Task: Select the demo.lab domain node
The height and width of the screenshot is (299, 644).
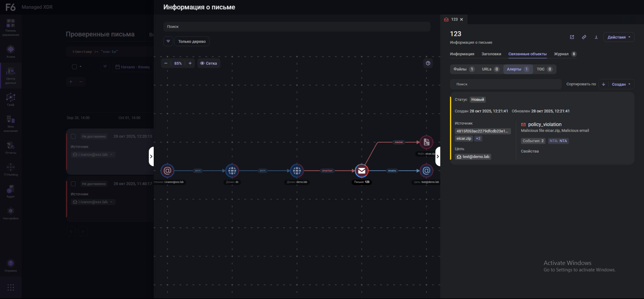Action: 297,171
